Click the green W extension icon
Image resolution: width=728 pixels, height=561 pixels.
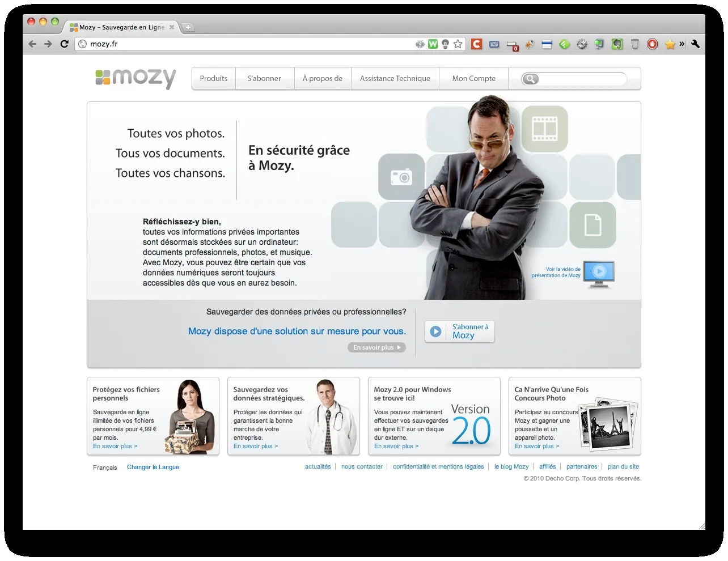(433, 44)
